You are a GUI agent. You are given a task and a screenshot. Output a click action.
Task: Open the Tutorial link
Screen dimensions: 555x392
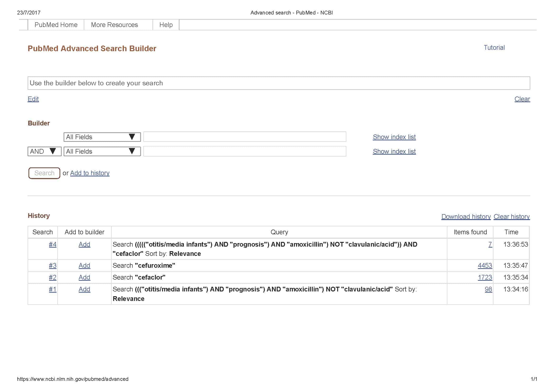pyautogui.click(x=494, y=48)
